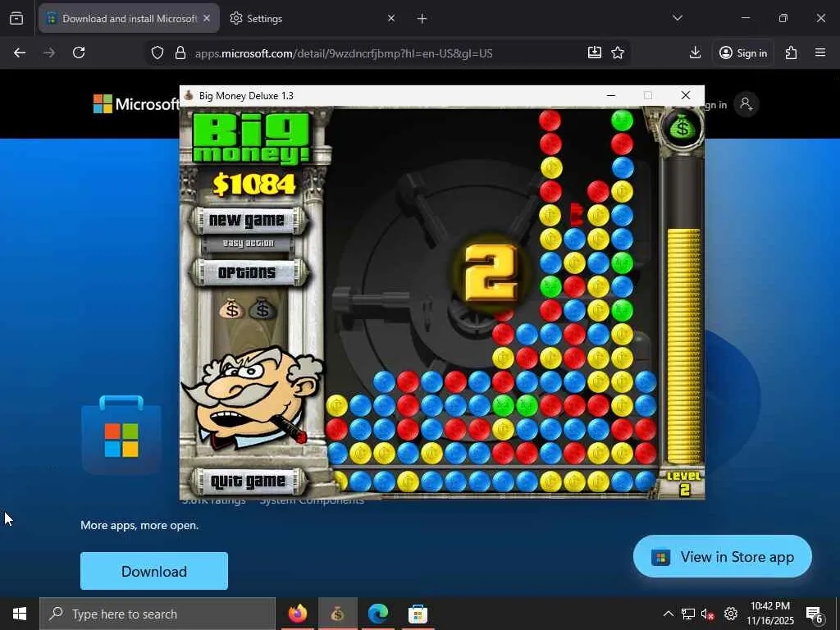Open Firefox application hamburger menu
840x630 pixels.
coord(820,52)
